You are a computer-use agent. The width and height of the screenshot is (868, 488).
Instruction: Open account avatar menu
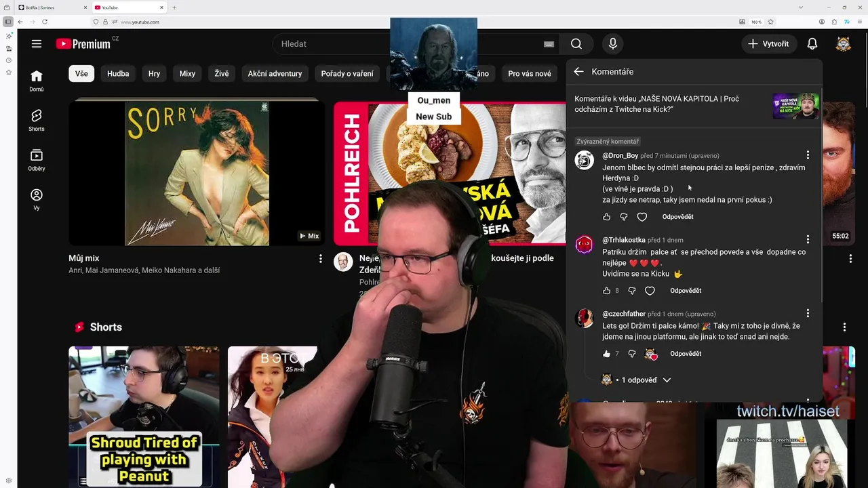(844, 44)
